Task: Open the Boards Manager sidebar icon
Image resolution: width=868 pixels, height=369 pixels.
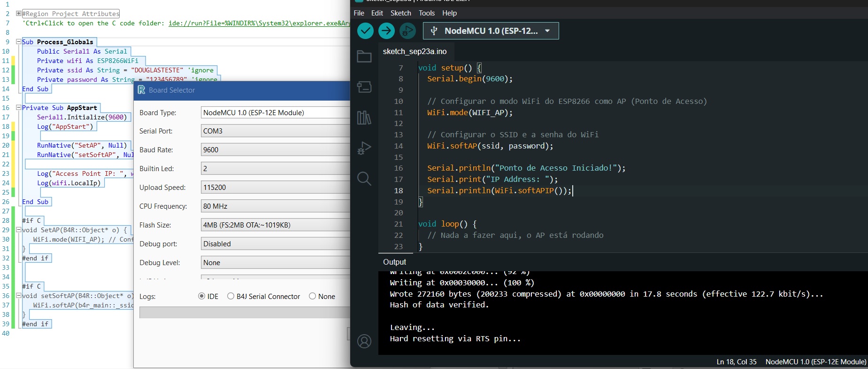Action: coord(364,87)
